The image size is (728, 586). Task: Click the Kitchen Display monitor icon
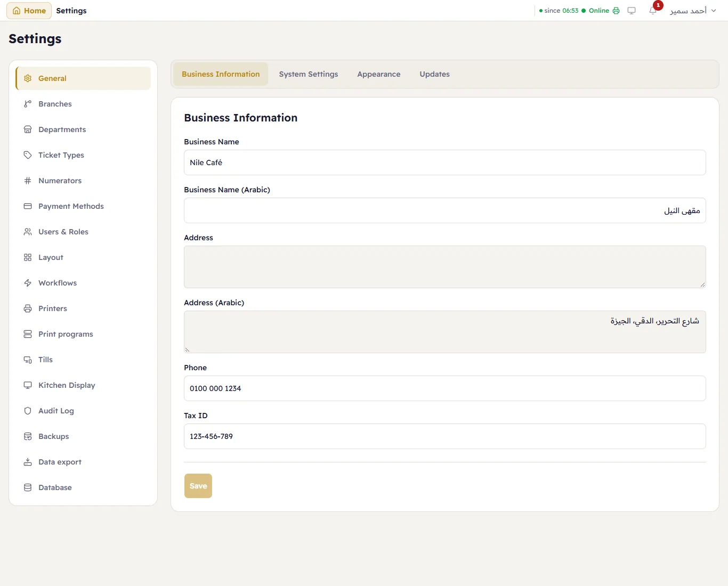click(28, 385)
